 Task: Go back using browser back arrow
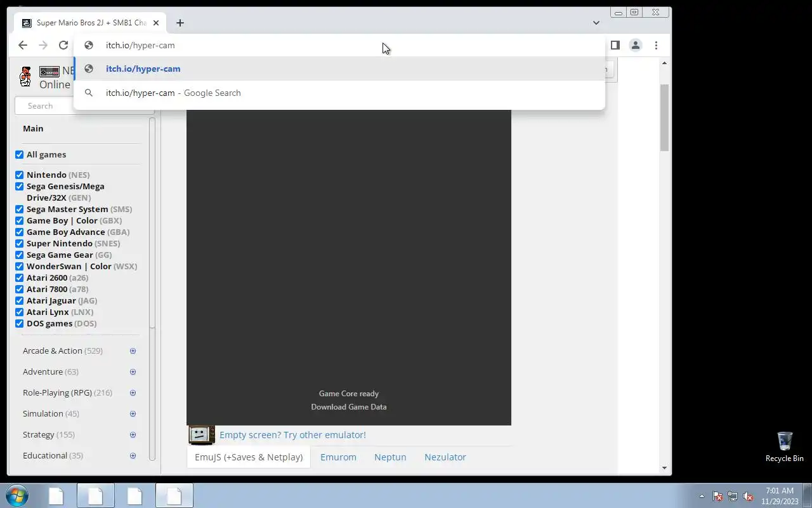pyautogui.click(x=23, y=45)
